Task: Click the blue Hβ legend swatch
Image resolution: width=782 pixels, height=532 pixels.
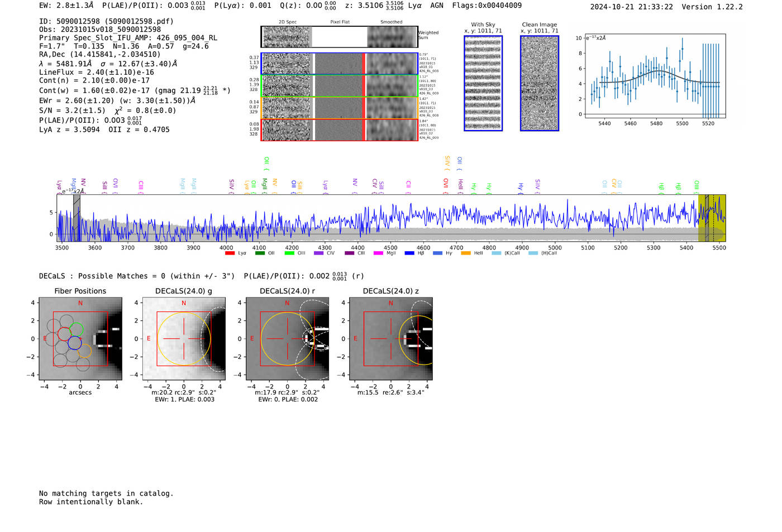Action: (x=409, y=253)
